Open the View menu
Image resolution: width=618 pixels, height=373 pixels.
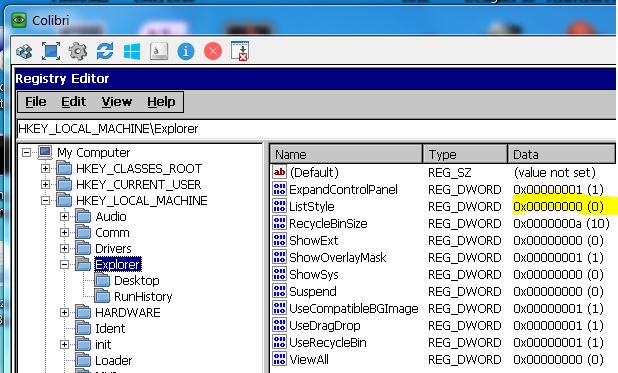click(117, 102)
